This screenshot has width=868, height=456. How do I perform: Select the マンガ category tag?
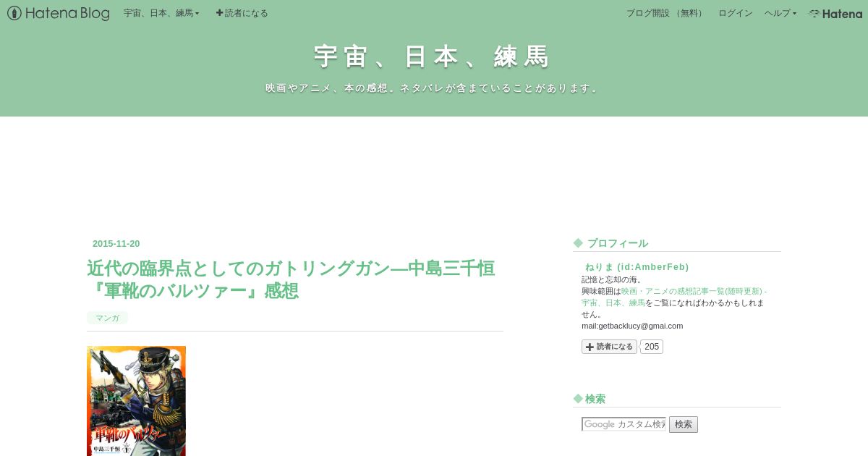pos(107,318)
